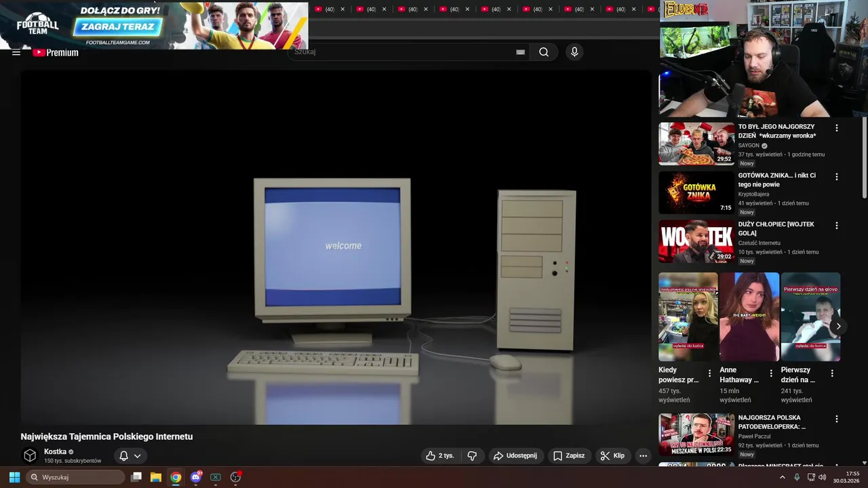868x488 pixels.
Task: Open options menu for SAYGON video
Action: [x=836, y=128]
